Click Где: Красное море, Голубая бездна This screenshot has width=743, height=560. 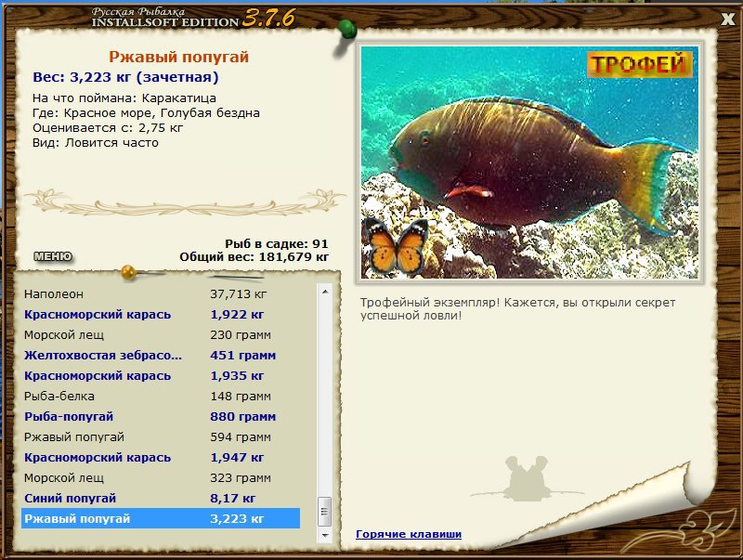[146, 113]
